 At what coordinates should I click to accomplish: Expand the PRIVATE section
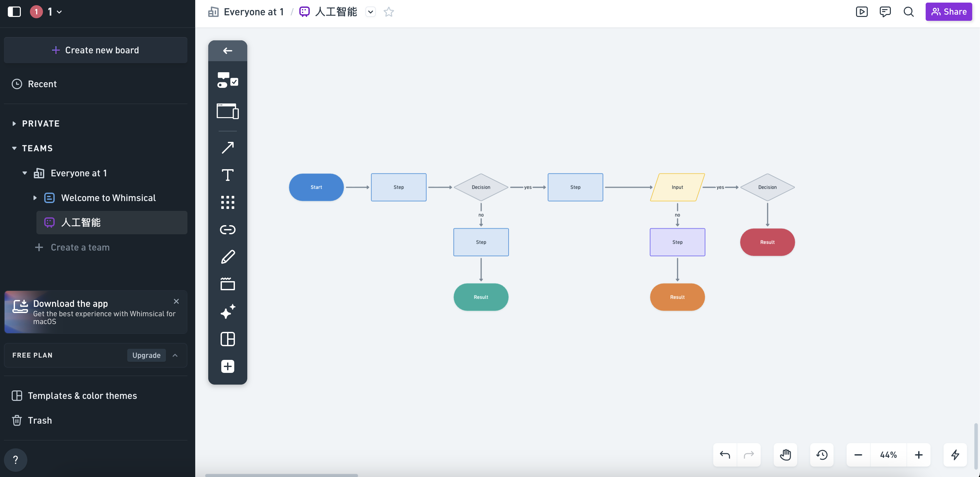14,123
